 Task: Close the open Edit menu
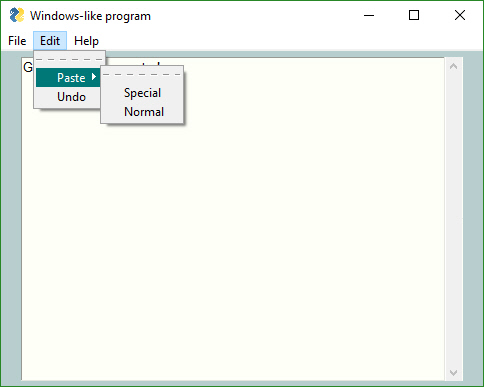50,41
